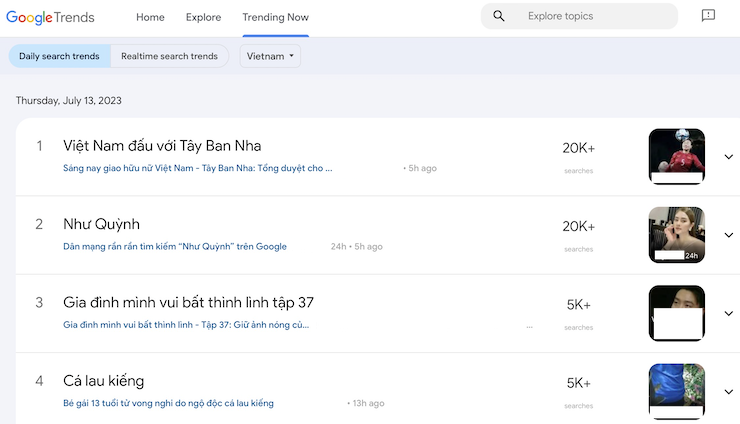Click the '24h • 5h ago' source label
This screenshot has width=740, height=424.
click(356, 246)
